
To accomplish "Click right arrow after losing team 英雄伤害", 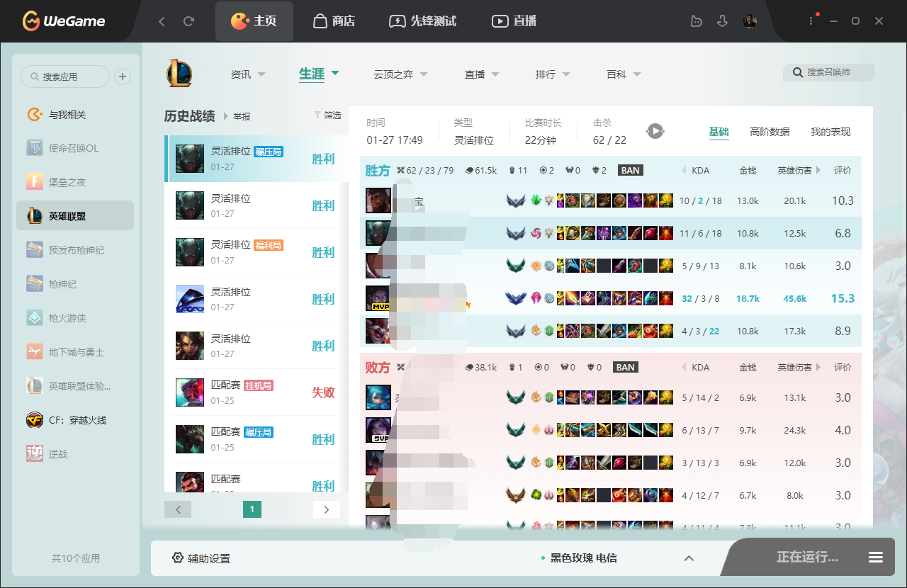I will 818,367.
